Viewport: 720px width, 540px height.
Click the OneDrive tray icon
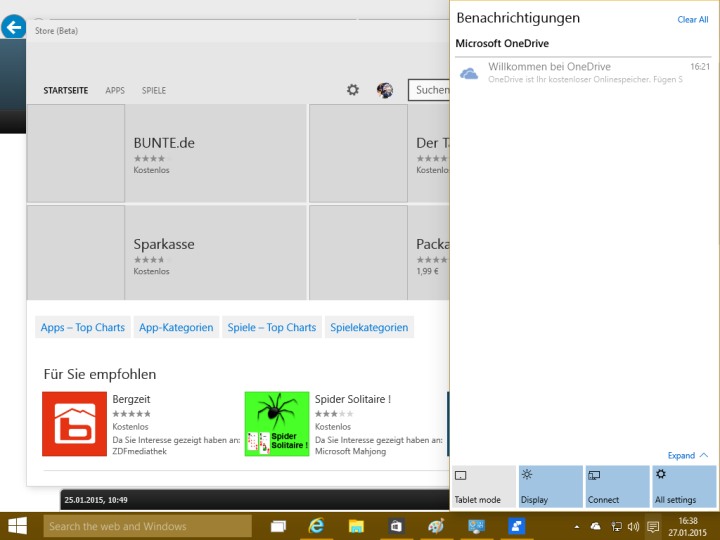pyautogui.click(x=596, y=526)
